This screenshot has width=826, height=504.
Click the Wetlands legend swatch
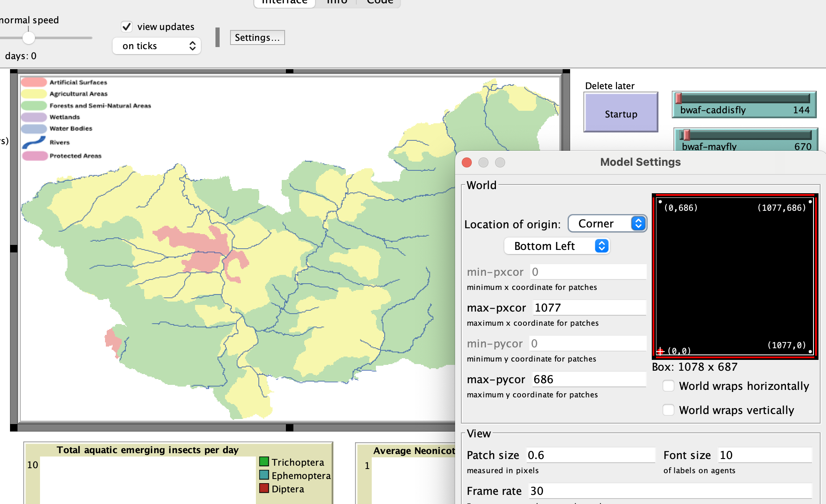pos(34,117)
